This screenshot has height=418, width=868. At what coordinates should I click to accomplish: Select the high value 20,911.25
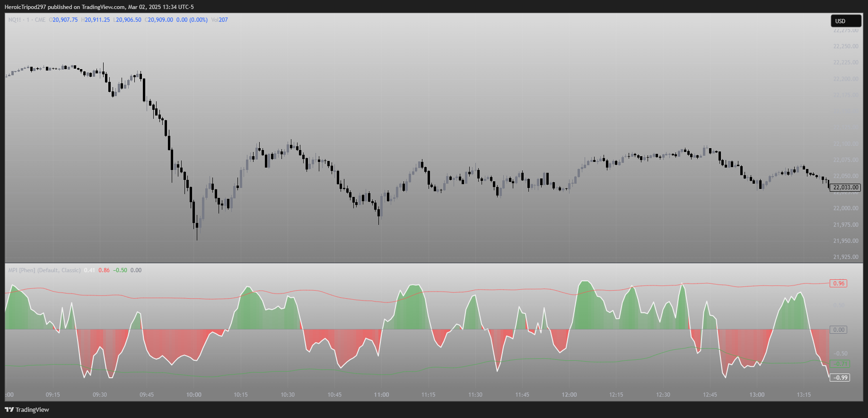tap(97, 20)
